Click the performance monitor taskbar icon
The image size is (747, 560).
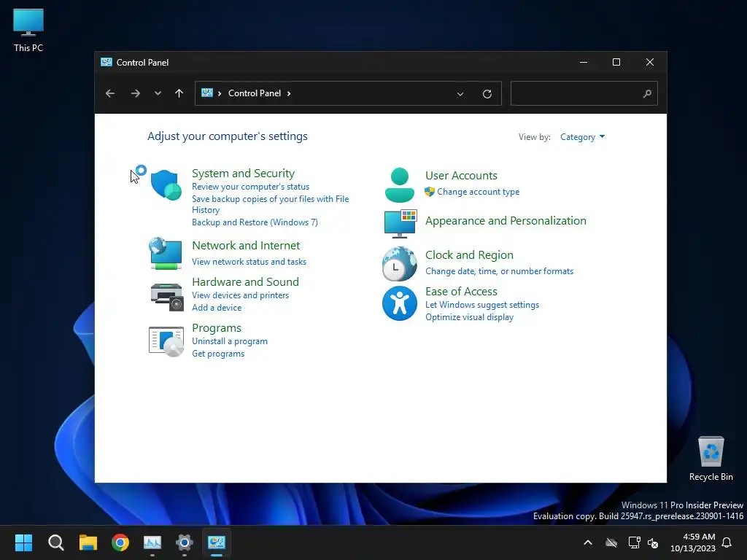pos(152,542)
